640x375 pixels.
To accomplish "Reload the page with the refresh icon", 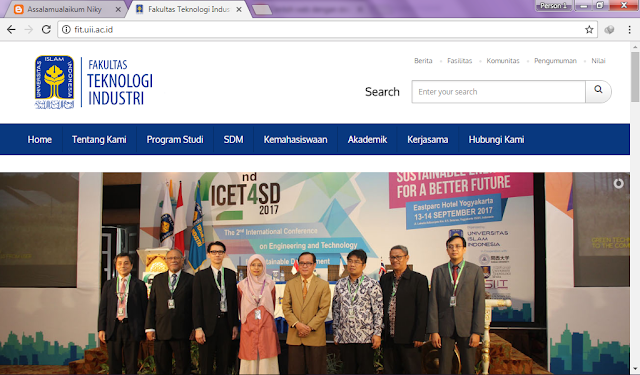I will pos(46,29).
